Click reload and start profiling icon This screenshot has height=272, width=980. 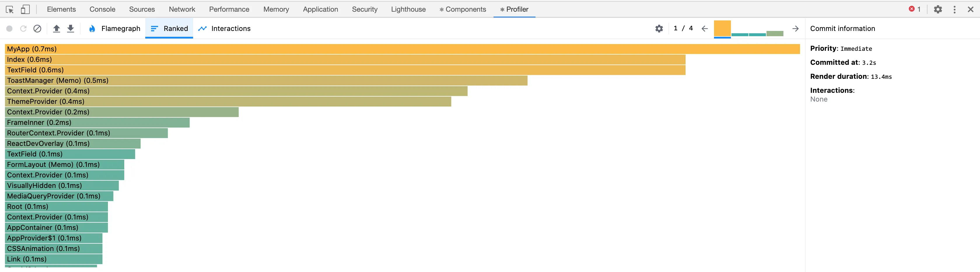[x=23, y=29]
